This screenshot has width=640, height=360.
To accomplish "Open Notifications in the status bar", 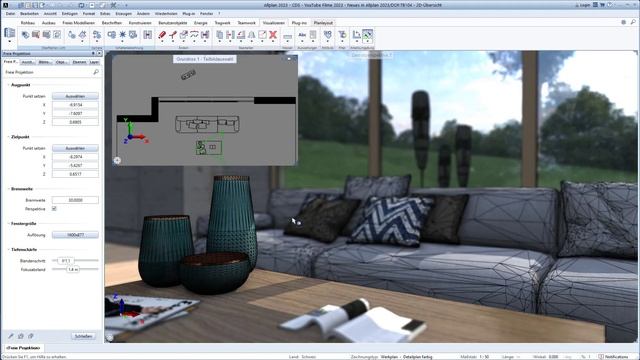I will pyautogui.click(x=614, y=357).
